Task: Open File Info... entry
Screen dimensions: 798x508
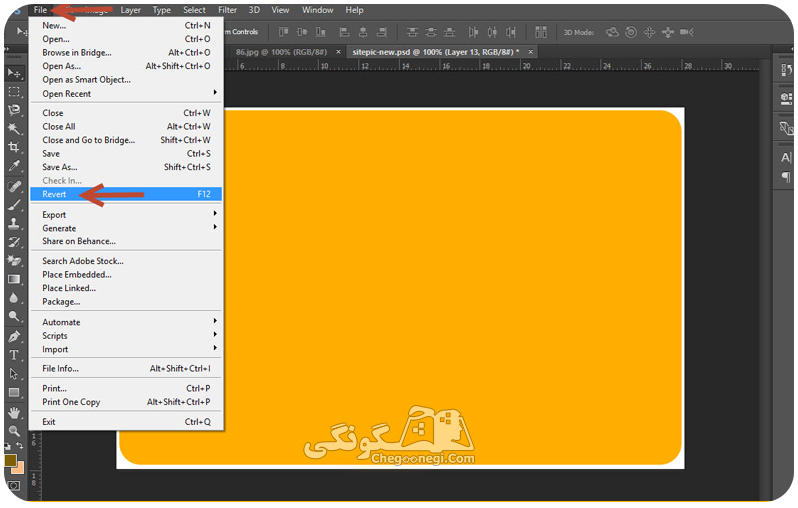Action: (x=126, y=368)
